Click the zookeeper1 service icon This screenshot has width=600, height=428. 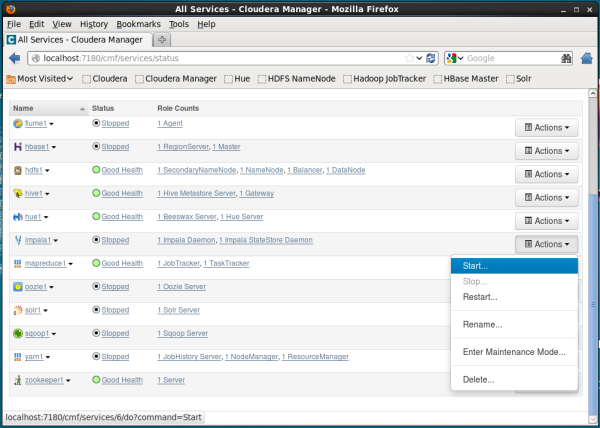(x=18, y=380)
